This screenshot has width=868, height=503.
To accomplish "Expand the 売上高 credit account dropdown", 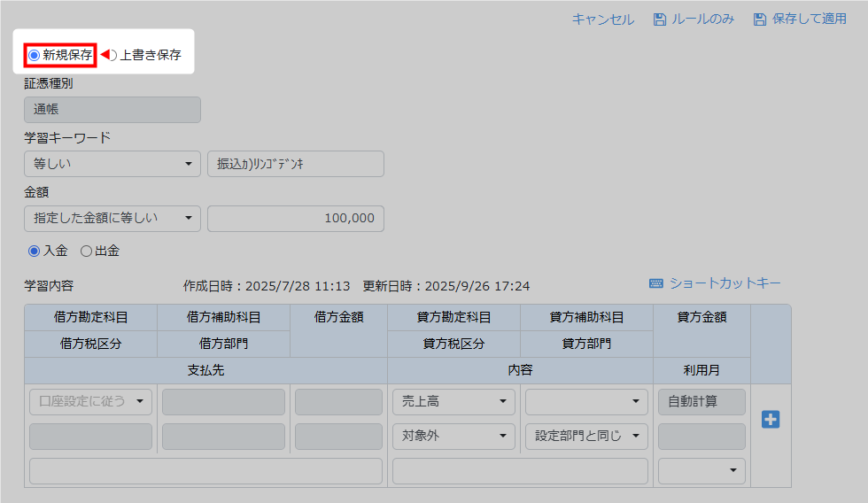I will click(x=453, y=402).
